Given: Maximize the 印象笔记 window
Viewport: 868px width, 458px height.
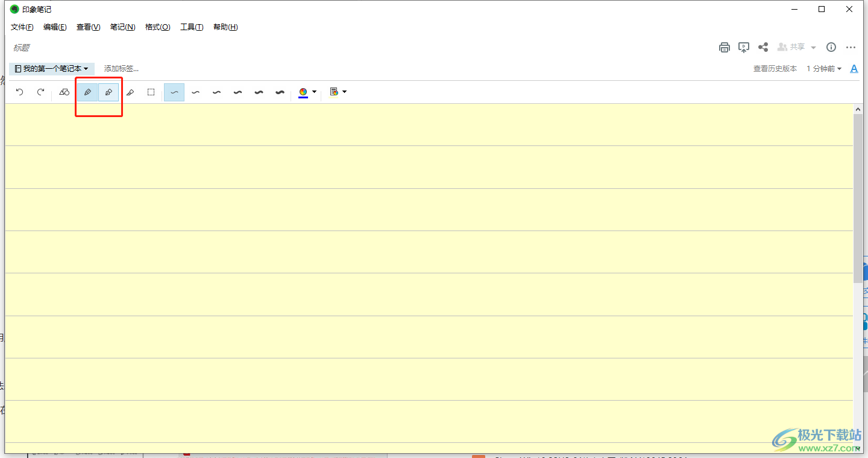Looking at the screenshot, I should 822,9.
